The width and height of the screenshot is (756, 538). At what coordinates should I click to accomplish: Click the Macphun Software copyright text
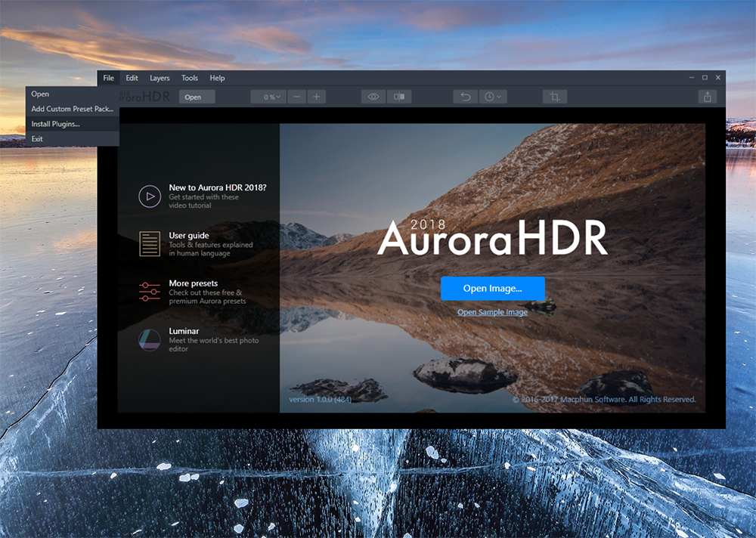coord(603,399)
